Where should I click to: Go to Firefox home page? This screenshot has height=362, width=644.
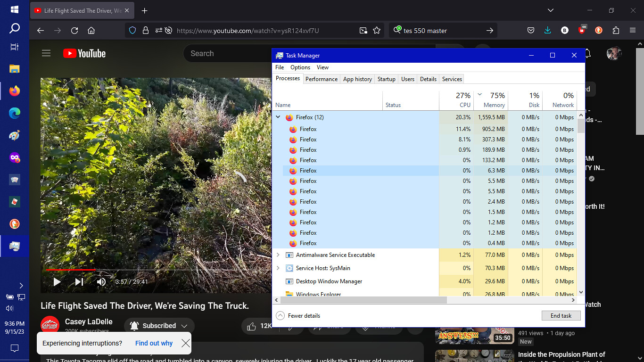tap(91, 31)
